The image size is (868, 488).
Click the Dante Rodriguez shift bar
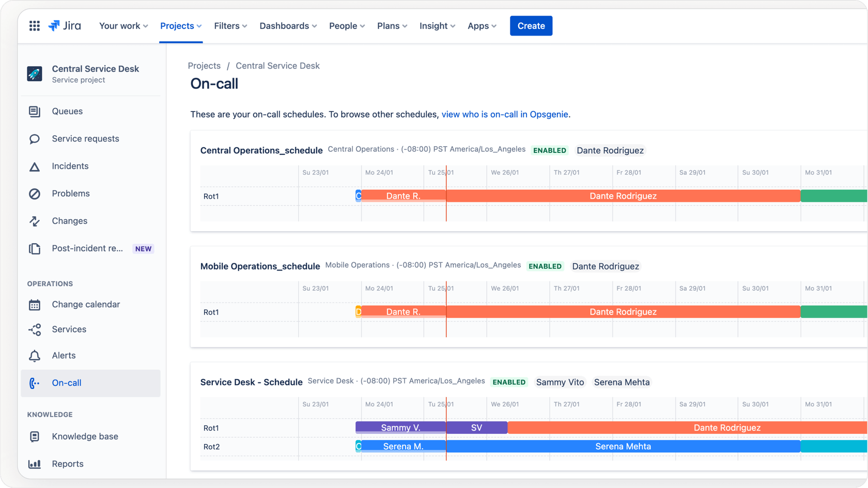point(623,196)
